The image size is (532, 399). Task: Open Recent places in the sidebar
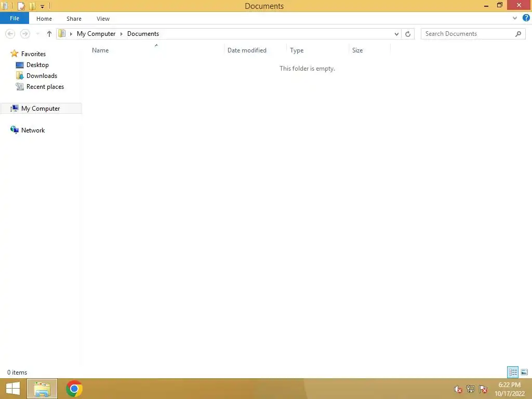tap(45, 87)
